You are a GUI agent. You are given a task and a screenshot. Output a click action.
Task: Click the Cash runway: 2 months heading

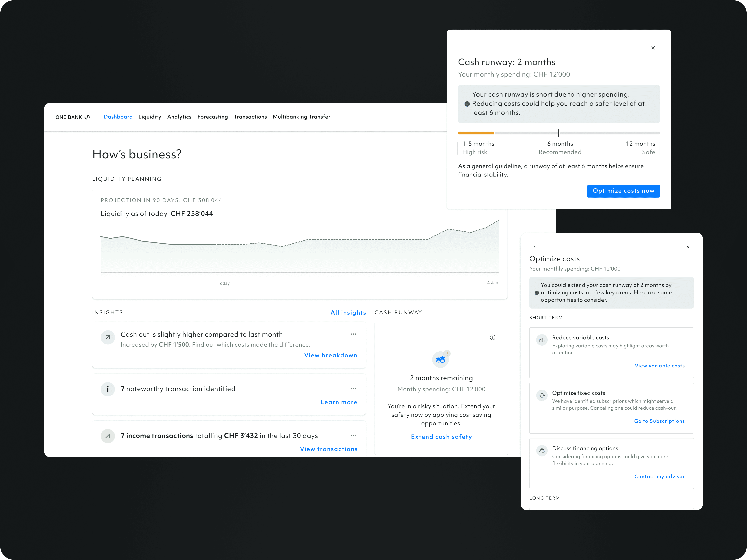pos(507,62)
